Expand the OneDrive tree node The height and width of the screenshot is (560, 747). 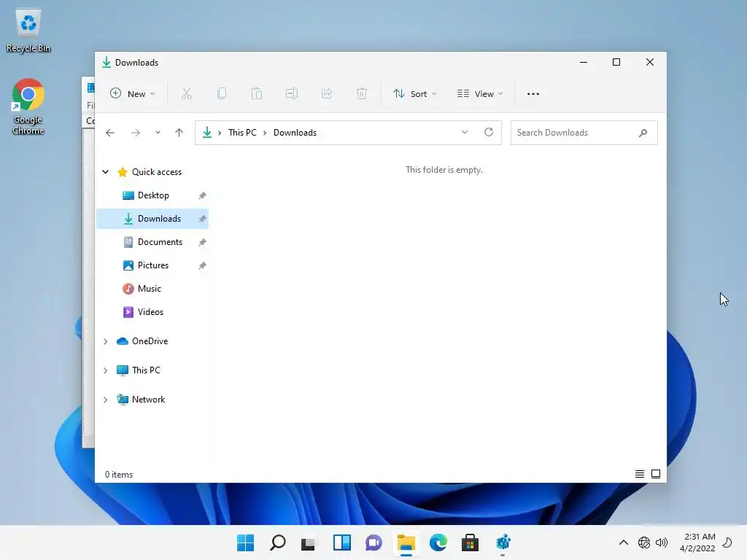coord(106,341)
